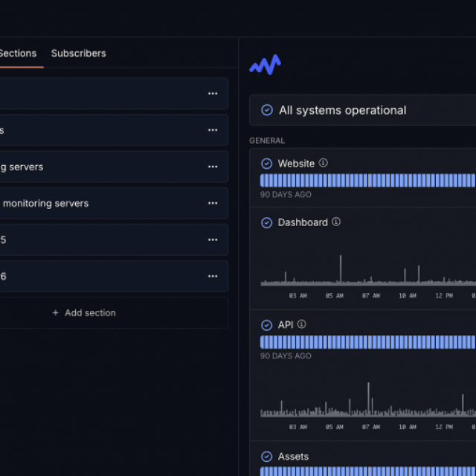Click the Assets status check icon
Image resolution: width=476 pixels, height=476 pixels.
267,457
